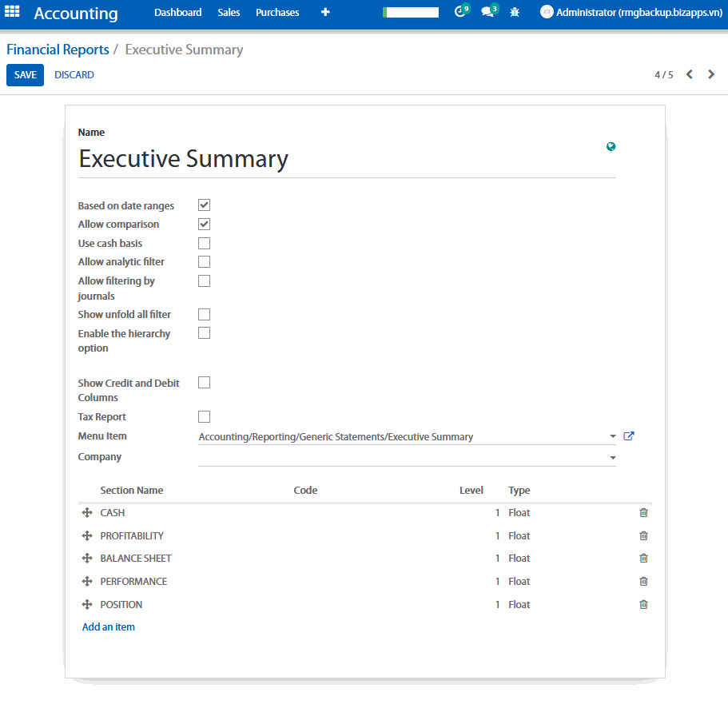Delete the CASH section row

click(x=643, y=513)
